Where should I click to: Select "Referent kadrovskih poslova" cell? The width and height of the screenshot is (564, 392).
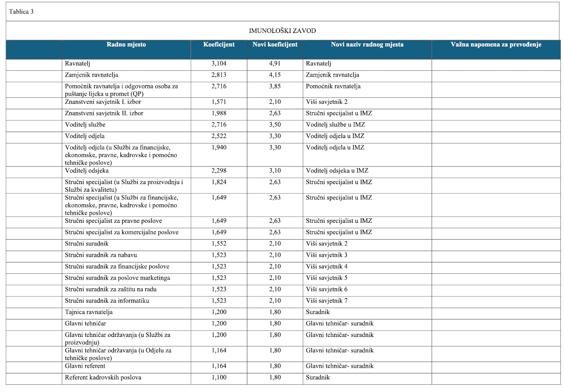(x=103, y=378)
